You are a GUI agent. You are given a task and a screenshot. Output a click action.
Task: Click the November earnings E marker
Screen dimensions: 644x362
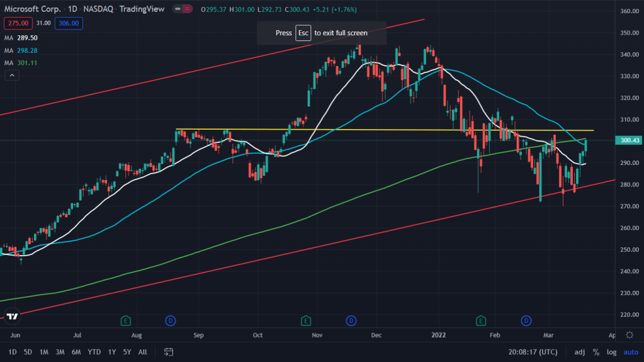306,321
